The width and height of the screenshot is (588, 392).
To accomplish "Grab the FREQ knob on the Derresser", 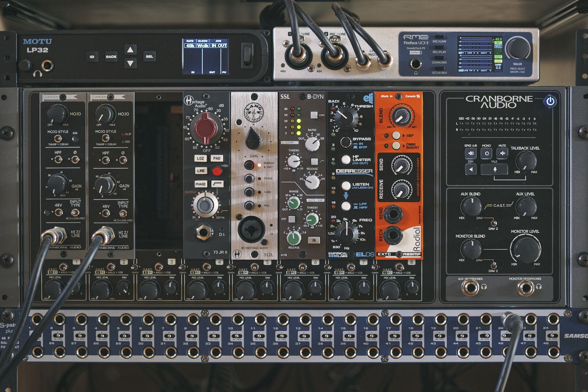I will (347, 233).
